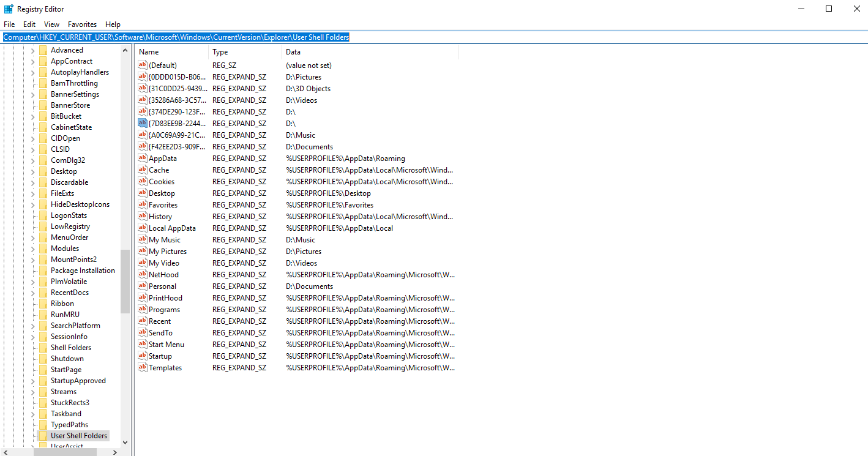
Task: Open the File menu
Action: (x=9, y=24)
